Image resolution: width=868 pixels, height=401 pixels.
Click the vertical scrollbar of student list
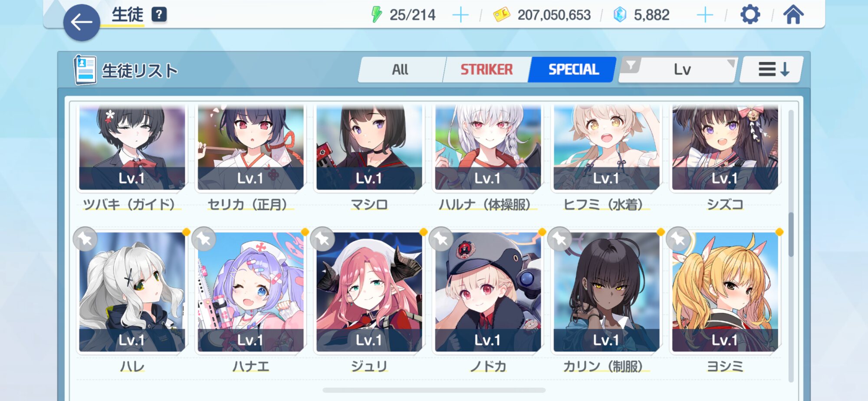tap(791, 246)
